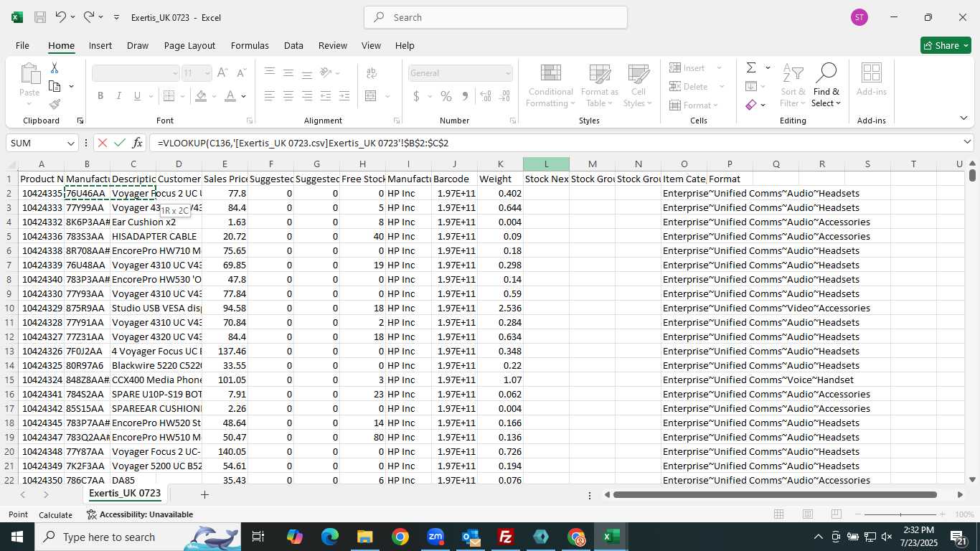Click the Insert cells button
This screenshot has height=551, width=980.
click(695, 68)
